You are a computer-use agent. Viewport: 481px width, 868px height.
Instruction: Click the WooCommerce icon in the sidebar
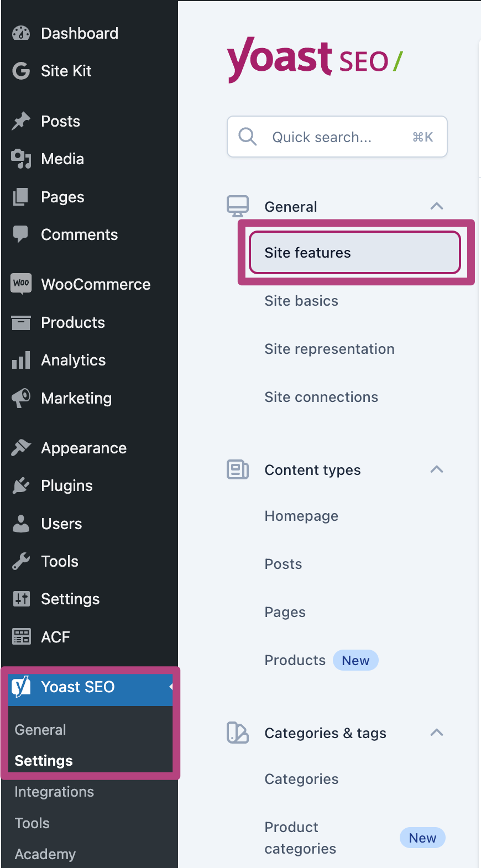click(21, 284)
